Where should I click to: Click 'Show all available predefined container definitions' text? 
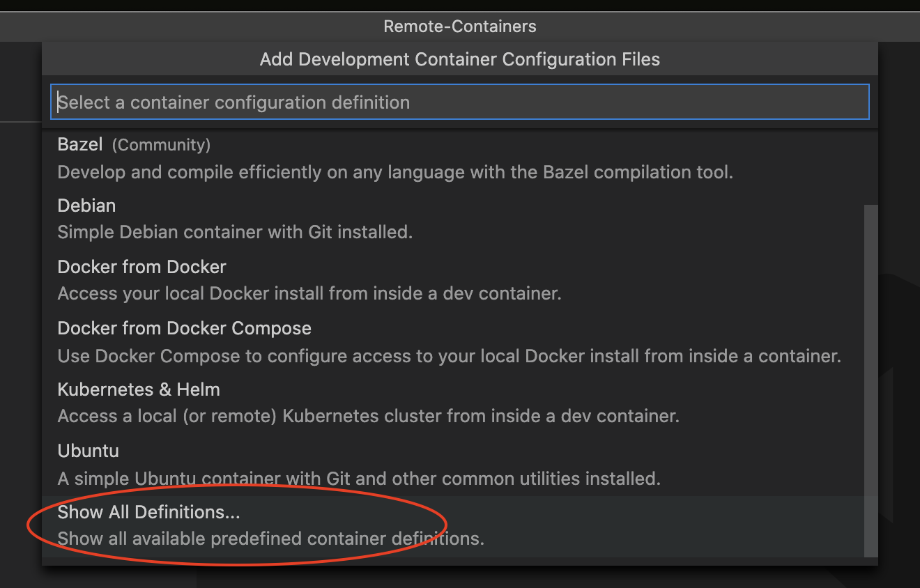[270, 539]
